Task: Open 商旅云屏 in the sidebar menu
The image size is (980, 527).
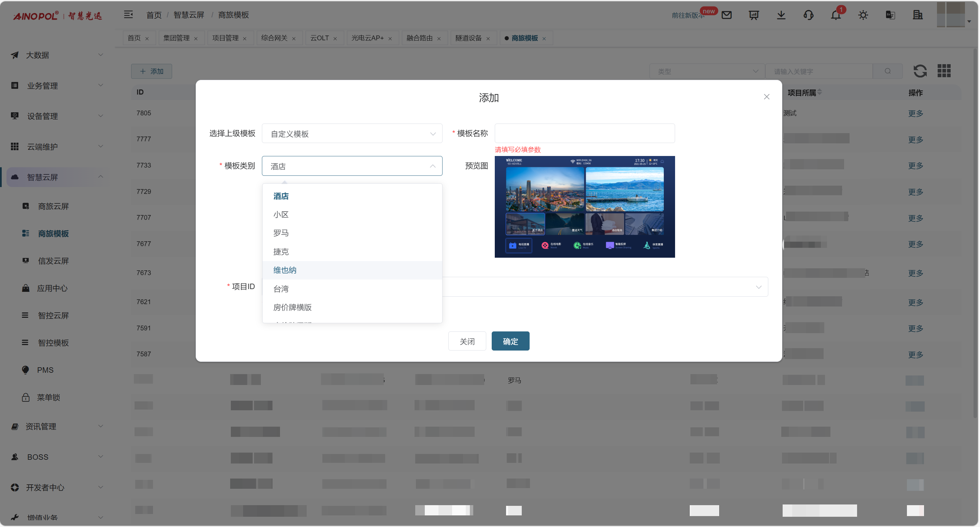Action: click(x=53, y=206)
